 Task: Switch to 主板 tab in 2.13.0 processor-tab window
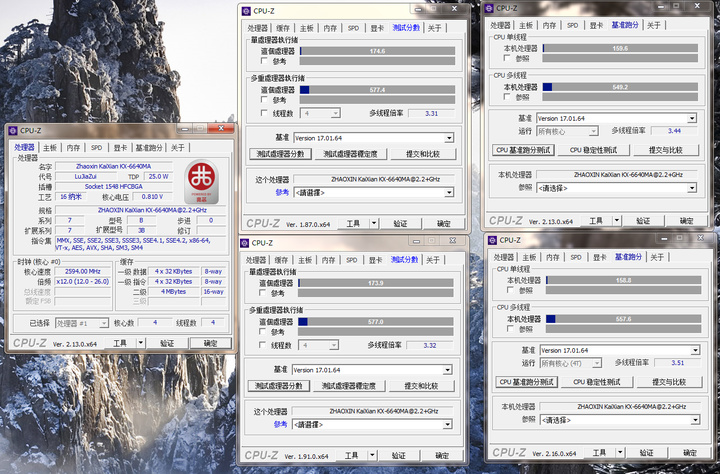tap(50, 147)
